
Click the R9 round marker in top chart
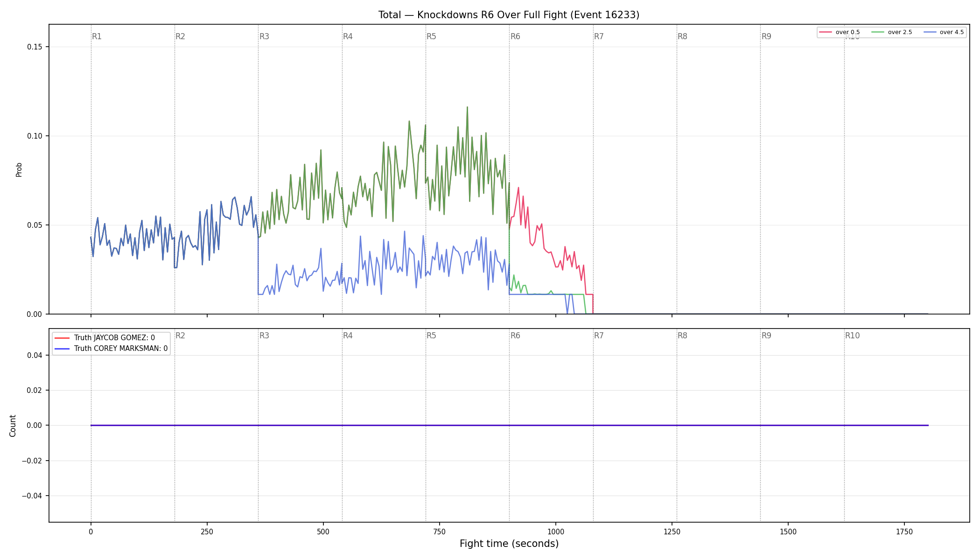[766, 36]
